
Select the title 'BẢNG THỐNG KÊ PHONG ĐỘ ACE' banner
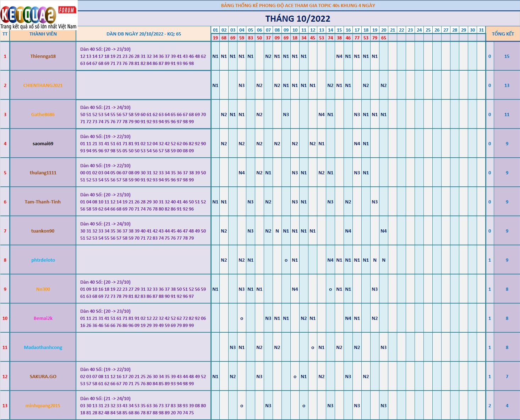tap(298, 5)
